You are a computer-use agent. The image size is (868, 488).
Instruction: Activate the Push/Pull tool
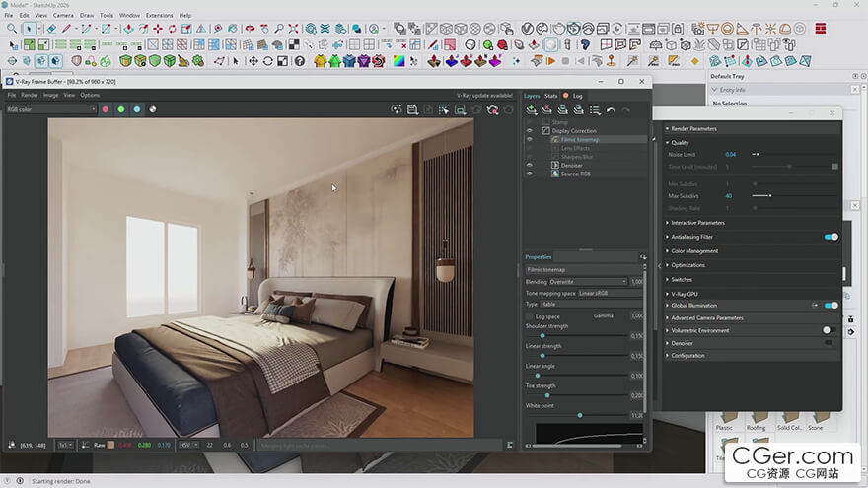pyautogui.click(x=128, y=29)
